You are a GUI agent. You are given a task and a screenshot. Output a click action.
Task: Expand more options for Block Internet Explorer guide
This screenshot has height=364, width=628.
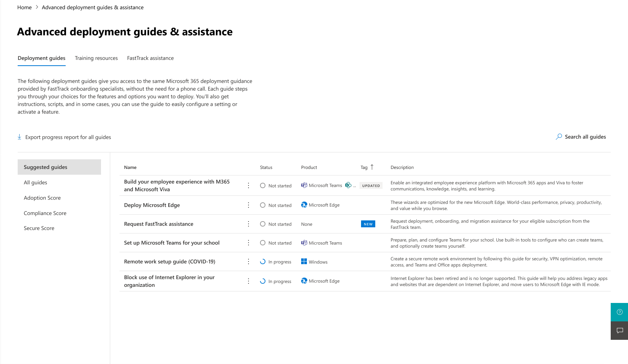coord(249,281)
